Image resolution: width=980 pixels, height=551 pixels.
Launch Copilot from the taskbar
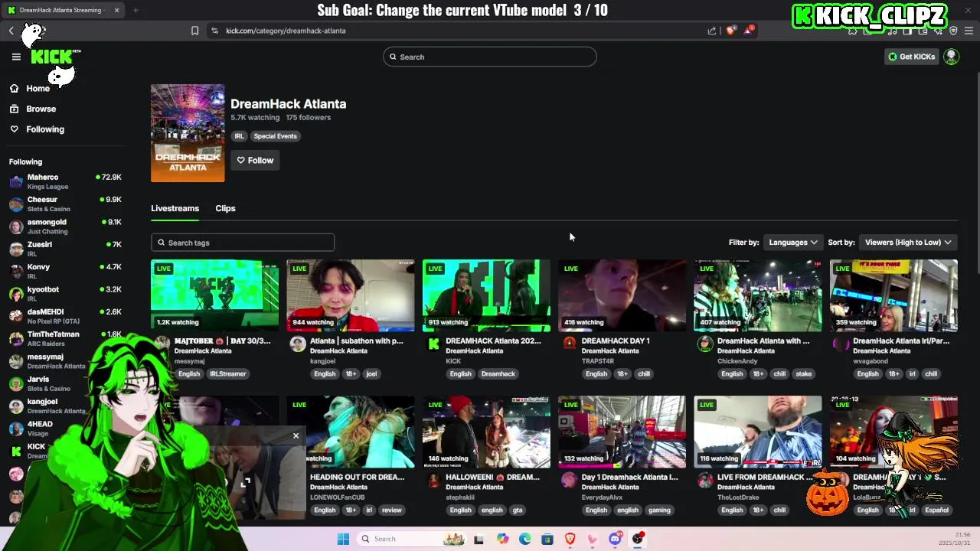(x=502, y=539)
